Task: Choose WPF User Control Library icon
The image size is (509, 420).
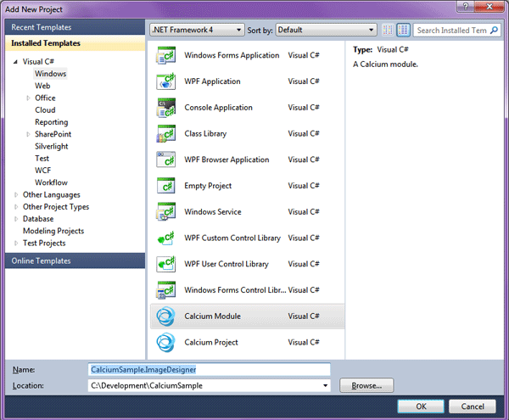Action: 166,264
